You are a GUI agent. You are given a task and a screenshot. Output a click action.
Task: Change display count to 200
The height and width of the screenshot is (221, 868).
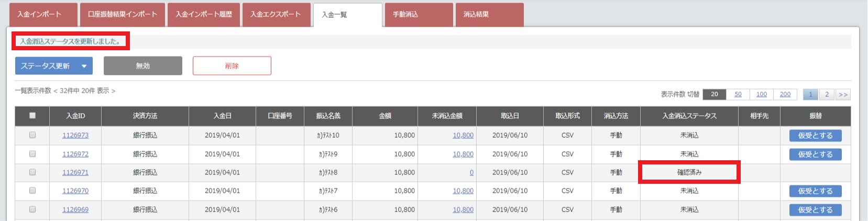[x=785, y=94]
